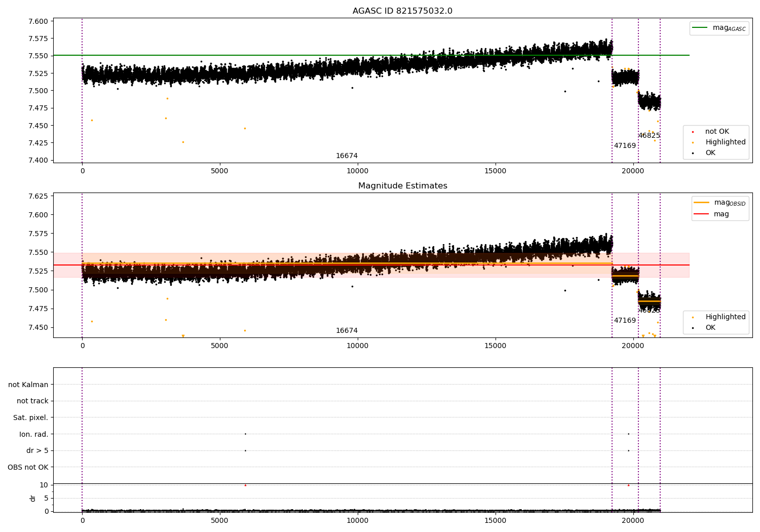Click the "AGASC ID 821575032.0" plot title

pos(402,11)
